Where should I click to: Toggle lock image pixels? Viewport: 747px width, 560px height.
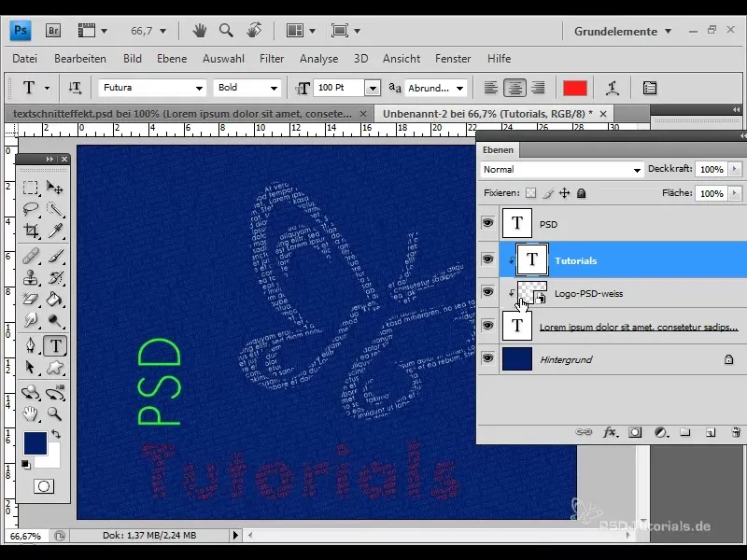pyautogui.click(x=548, y=193)
